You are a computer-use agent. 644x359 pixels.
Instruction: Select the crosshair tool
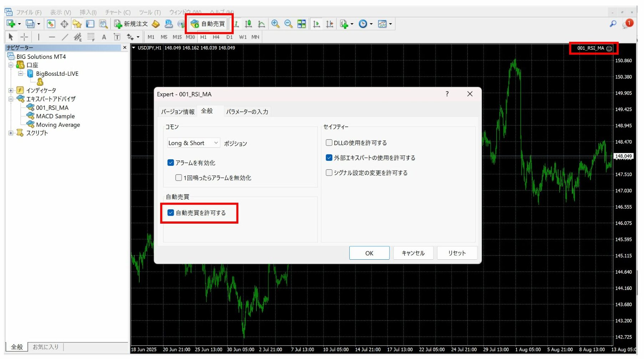[x=24, y=37]
